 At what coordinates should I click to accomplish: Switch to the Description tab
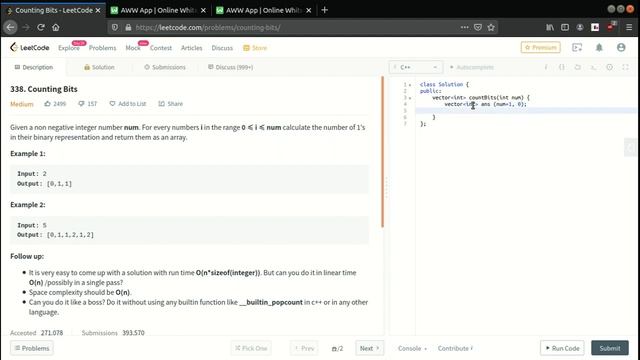pos(33,67)
